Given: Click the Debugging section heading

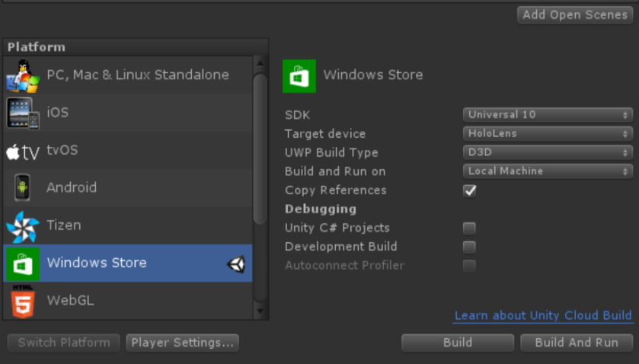Looking at the screenshot, I should (321, 209).
